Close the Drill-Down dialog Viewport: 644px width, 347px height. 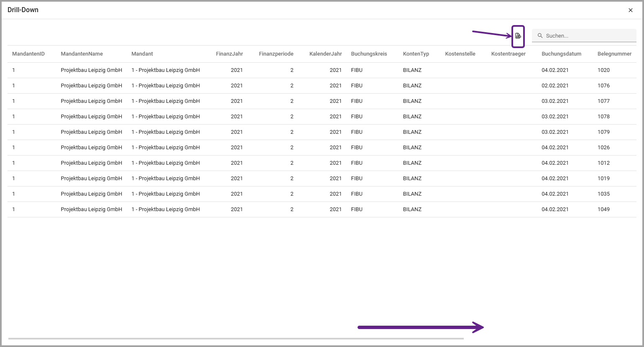[x=631, y=10]
